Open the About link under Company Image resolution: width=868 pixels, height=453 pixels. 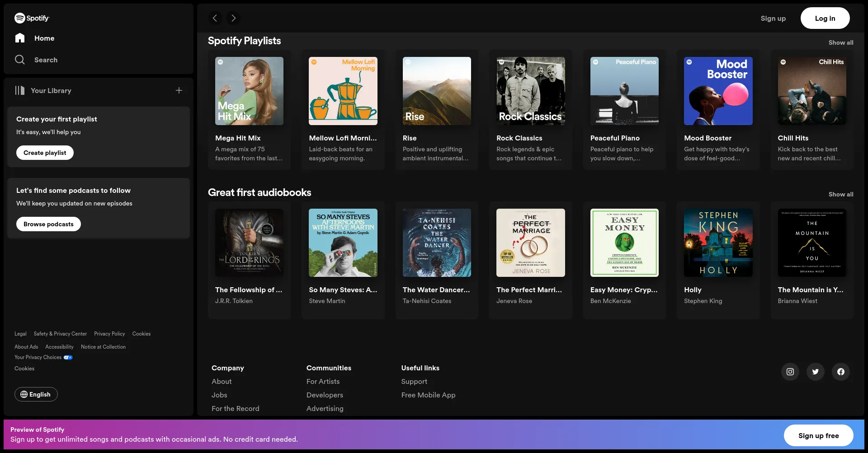click(x=222, y=382)
